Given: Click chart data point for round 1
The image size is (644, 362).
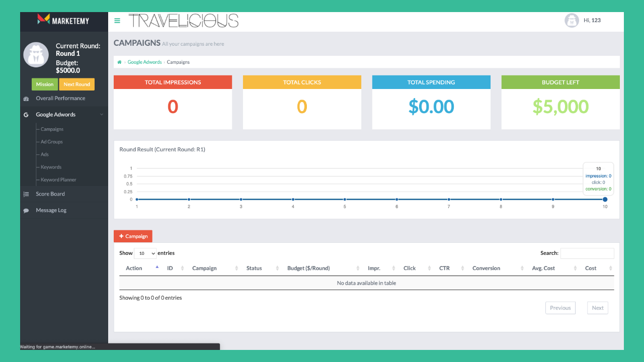Looking at the screenshot, I should coord(137,200).
